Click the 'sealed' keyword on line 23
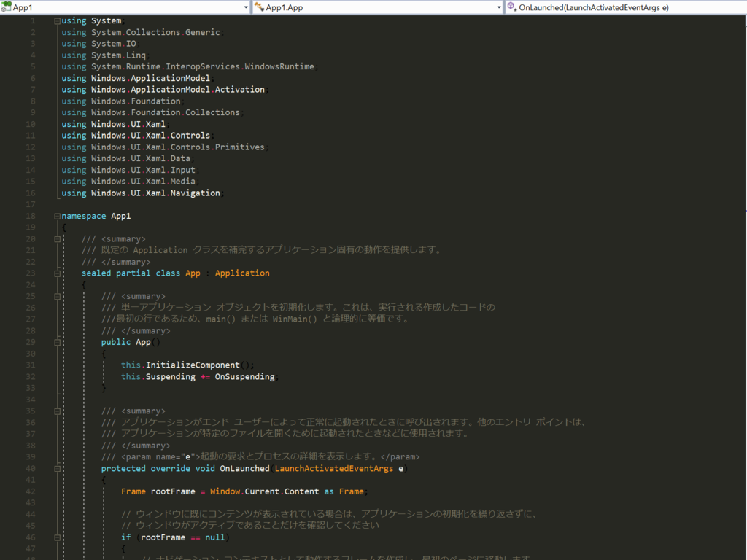This screenshot has height=560, width=747. [x=96, y=273]
